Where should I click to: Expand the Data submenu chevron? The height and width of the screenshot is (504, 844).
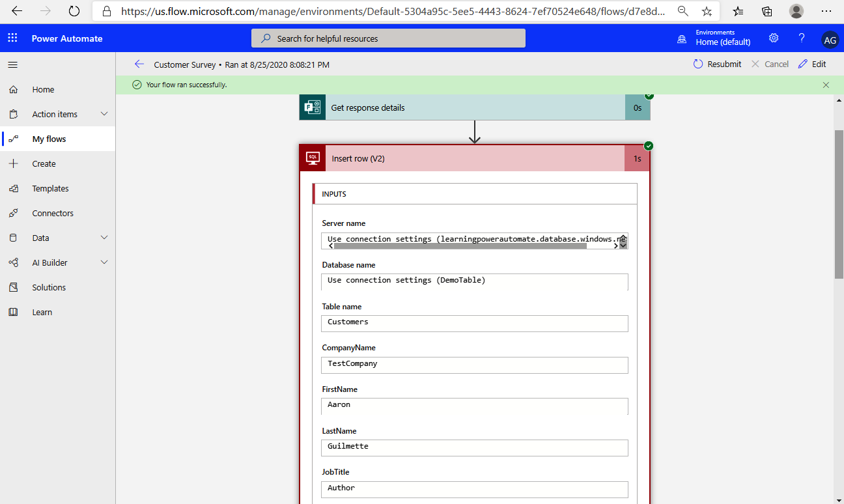pos(104,238)
